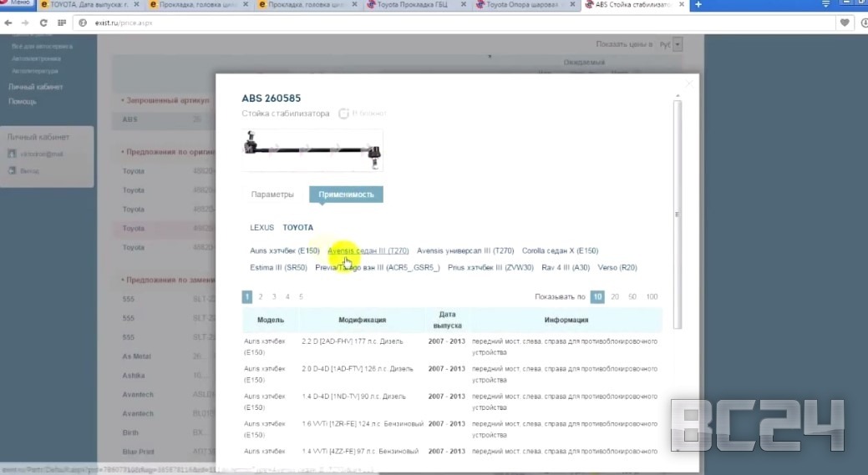Open the Opera Меню button
The width and height of the screenshot is (868, 475).
click(x=17, y=4)
